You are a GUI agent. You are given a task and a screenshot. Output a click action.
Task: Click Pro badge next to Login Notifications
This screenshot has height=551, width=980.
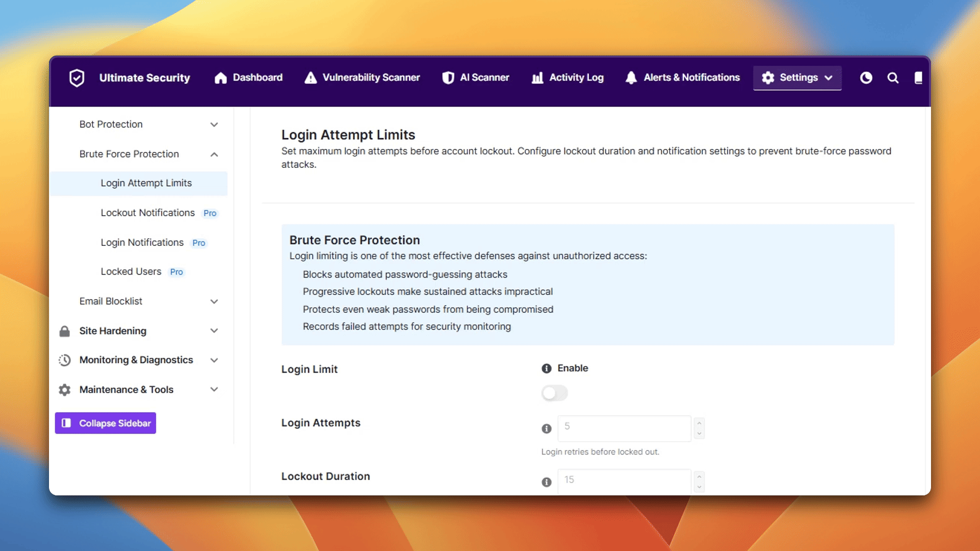[x=199, y=243]
